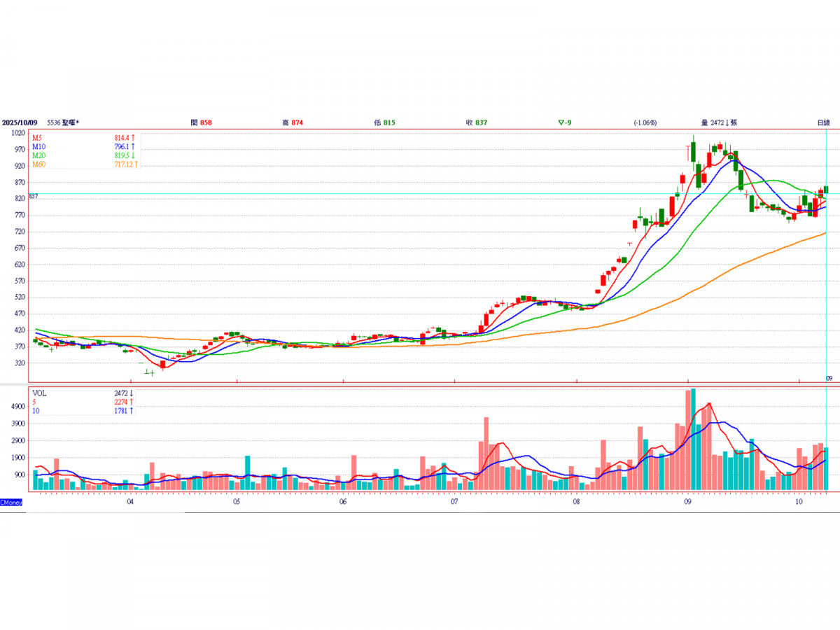This screenshot has width=840, height=630.
Task: Click the 09 month marker on time axis
Action: [688, 502]
